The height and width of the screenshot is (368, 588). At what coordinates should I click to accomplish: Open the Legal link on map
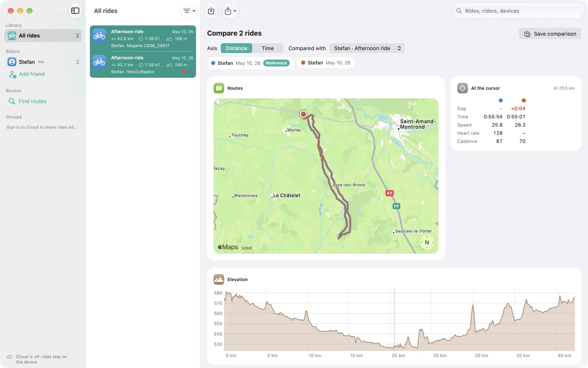pos(247,248)
